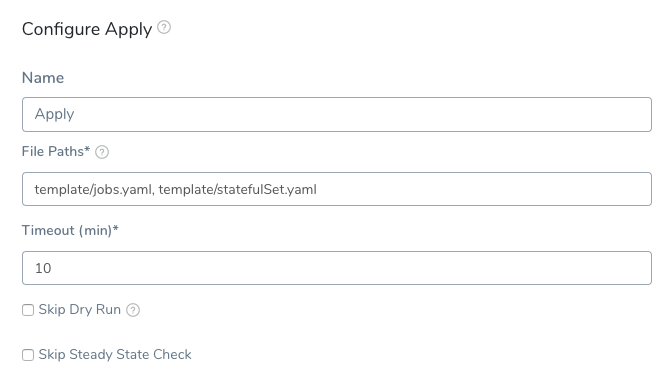Focus the Name input field

tap(337, 114)
